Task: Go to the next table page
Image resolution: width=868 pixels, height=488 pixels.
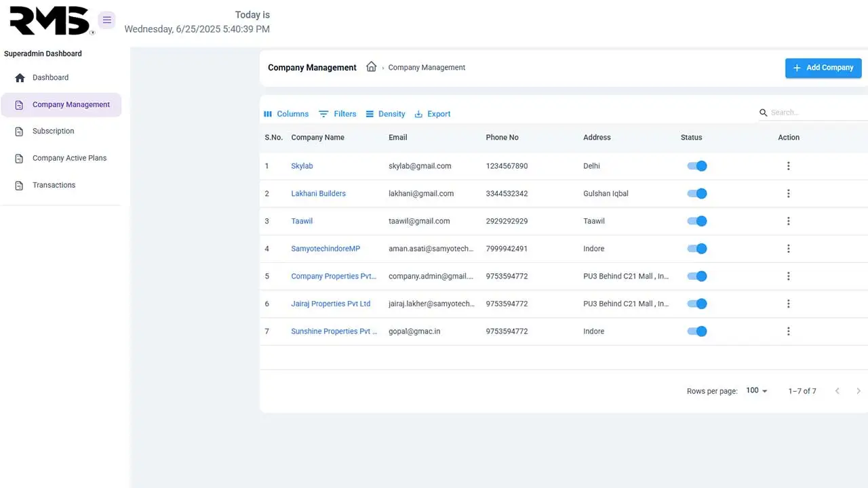Action: pos(859,391)
